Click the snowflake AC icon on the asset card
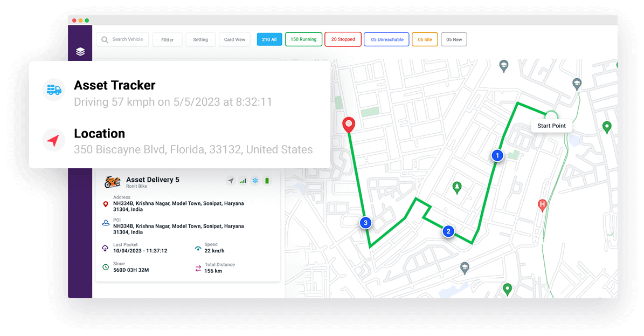The height and width of the screenshot is (336, 644). coord(255,181)
